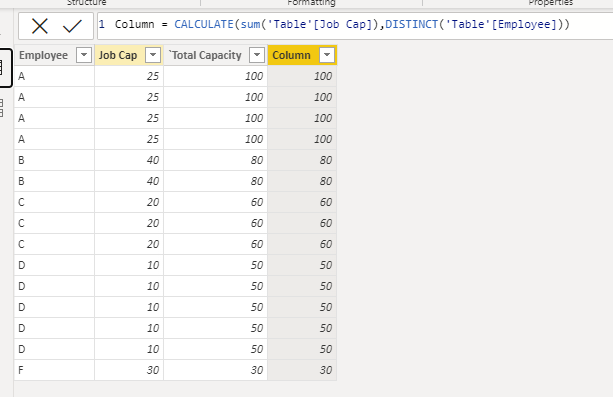Open the Column header filter dropdown

click(327, 55)
